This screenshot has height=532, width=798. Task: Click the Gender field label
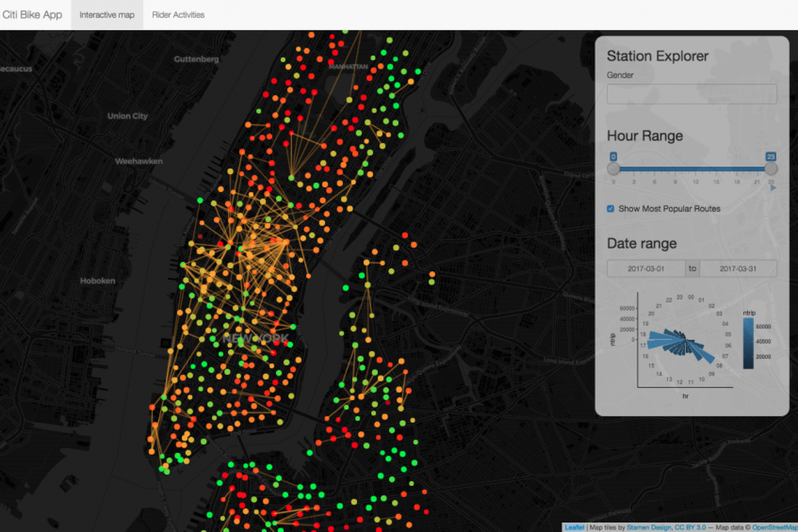620,75
